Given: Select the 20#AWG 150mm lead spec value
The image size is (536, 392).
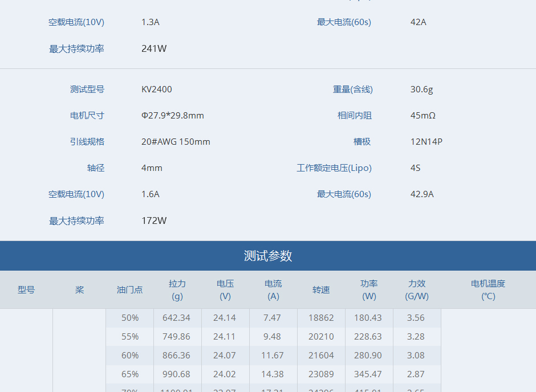Looking at the screenshot, I should point(176,142).
